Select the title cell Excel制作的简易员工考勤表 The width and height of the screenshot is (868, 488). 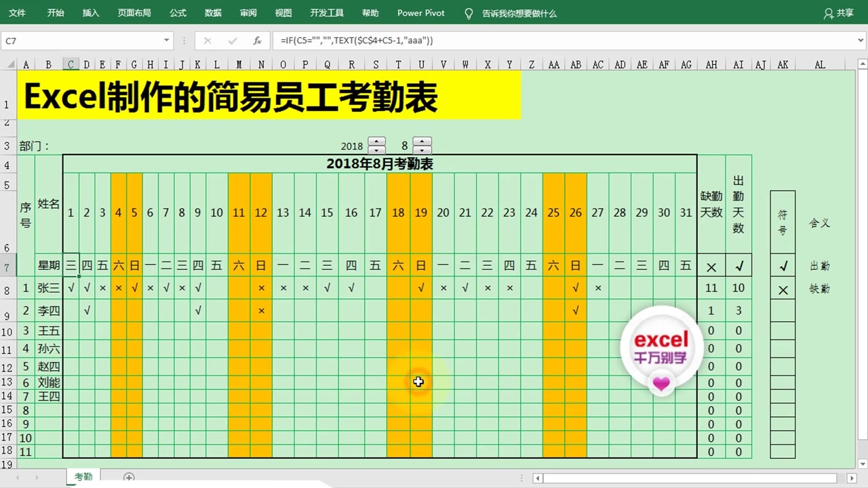tap(269, 96)
